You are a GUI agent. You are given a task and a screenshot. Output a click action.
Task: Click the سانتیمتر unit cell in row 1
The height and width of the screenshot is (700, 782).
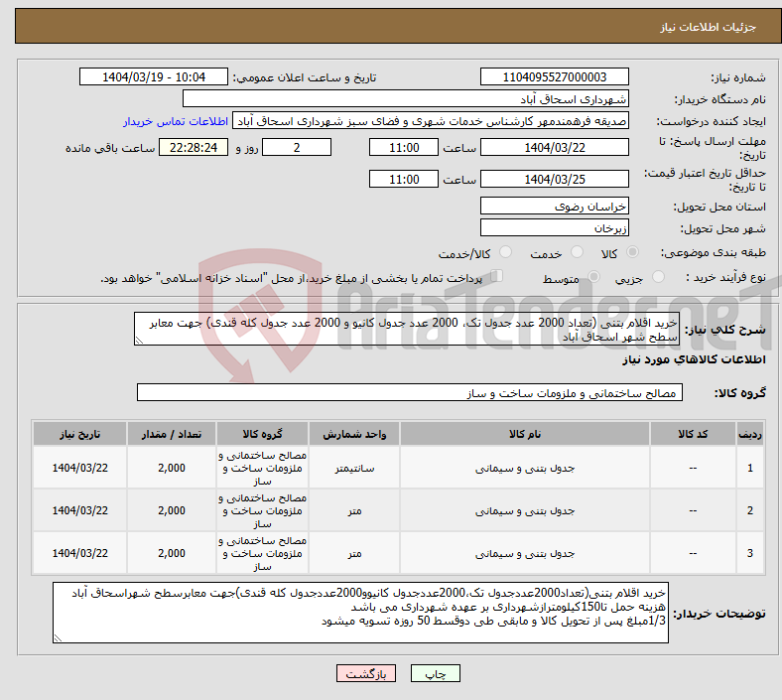pos(354,468)
